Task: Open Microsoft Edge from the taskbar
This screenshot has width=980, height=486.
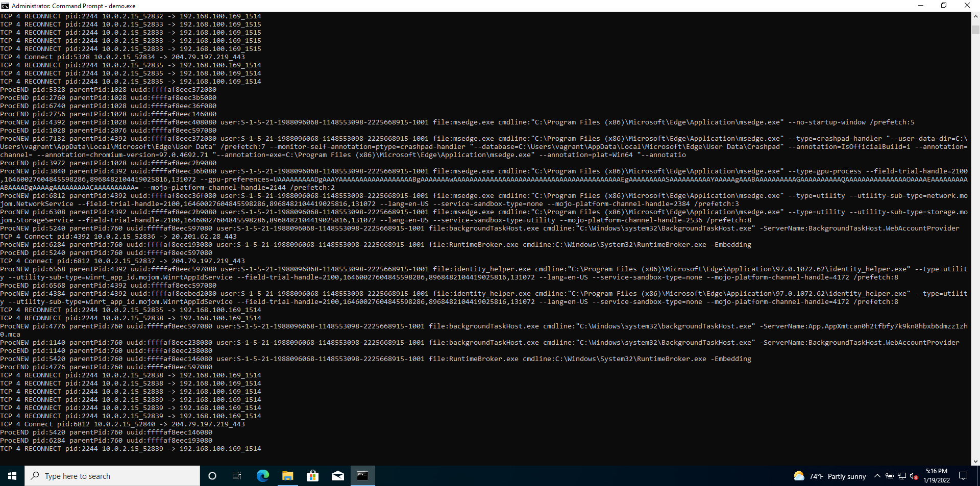Action: pyautogui.click(x=262, y=476)
